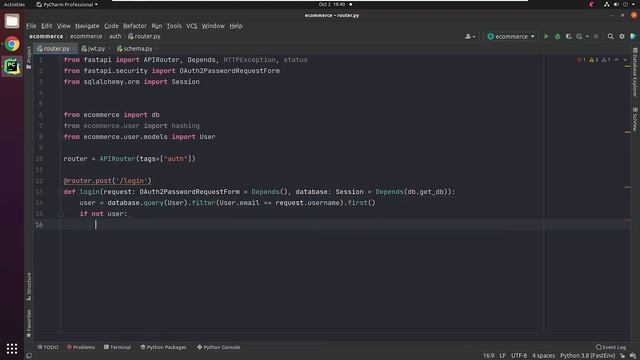
Task: Go to next highlighted error arrow
Action: pyautogui.click(x=625, y=60)
